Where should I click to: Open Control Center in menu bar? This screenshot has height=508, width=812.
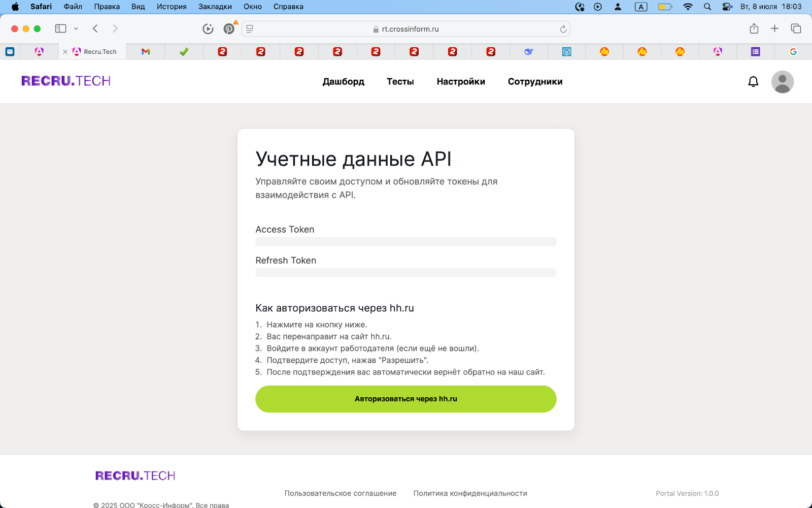(727, 7)
